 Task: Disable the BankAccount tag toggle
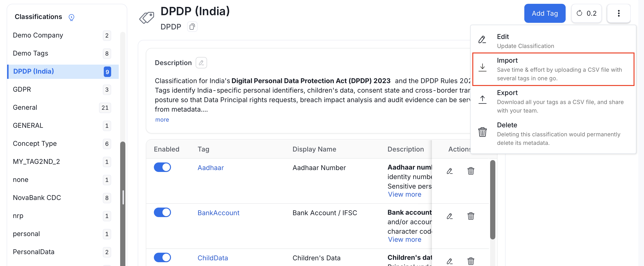click(162, 212)
